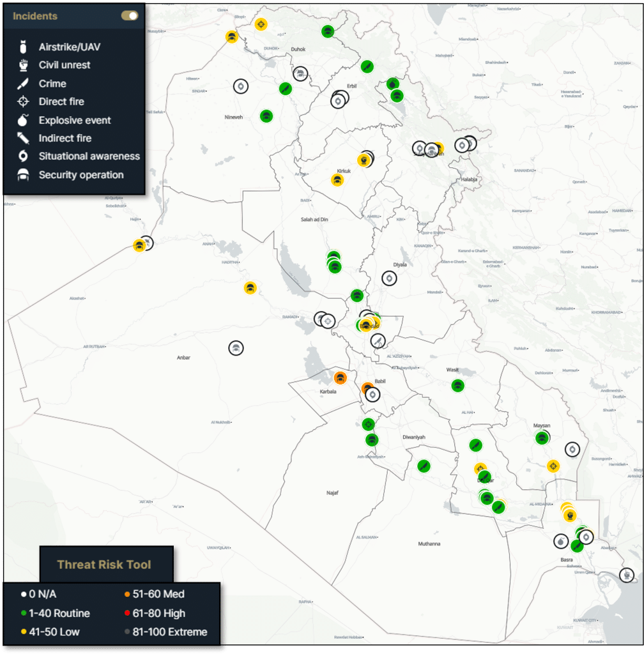Select the Airstrike/UAV legend label

coord(70,47)
